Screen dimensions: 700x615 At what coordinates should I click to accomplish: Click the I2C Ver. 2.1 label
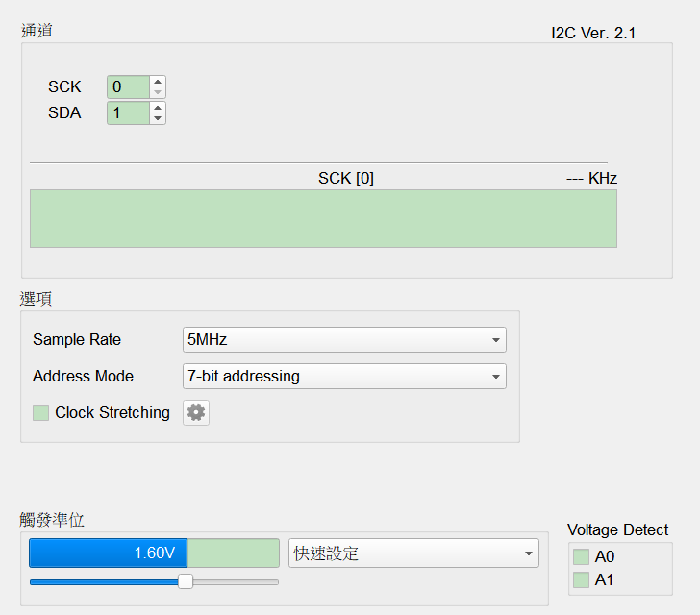click(593, 33)
